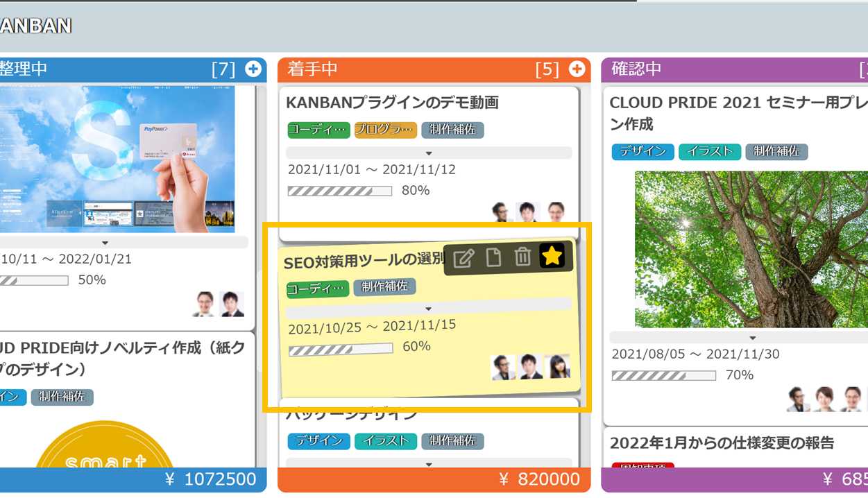Open the credit card image thumbnail
Viewport: 868px width, 498px height.
pyautogui.click(x=117, y=159)
